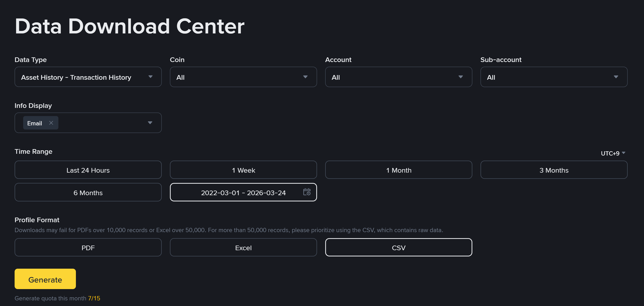Change the UTC+9 timezone selector
The width and height of the screenshot is (644, 306).
[613, 153]
